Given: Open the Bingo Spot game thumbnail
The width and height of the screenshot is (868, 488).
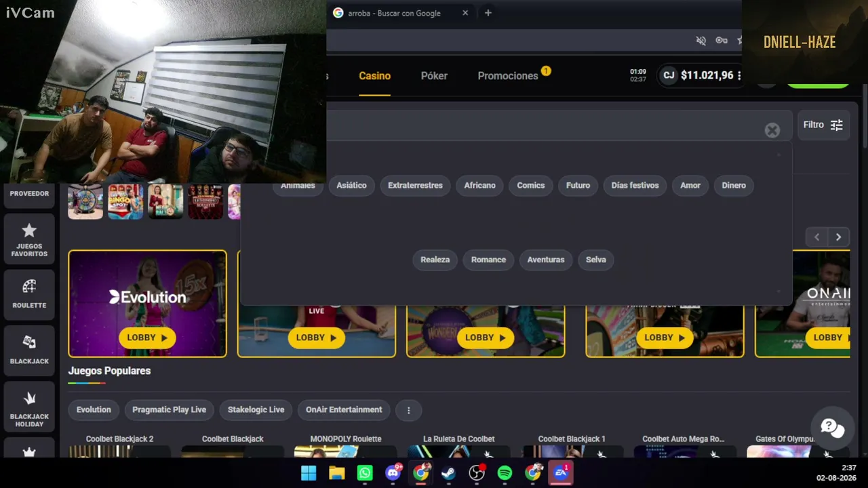Looking at the screenshot, I should point(125,201).
